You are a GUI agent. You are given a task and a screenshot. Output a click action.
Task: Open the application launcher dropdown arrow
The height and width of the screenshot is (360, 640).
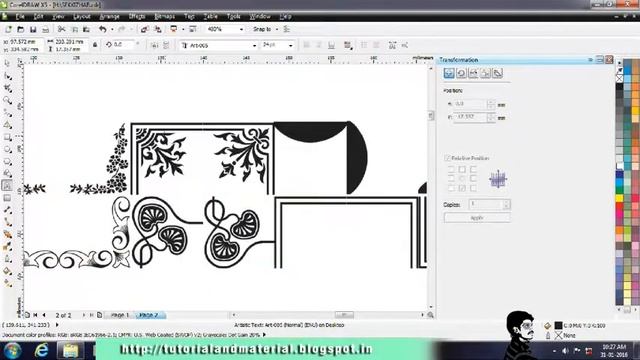[183, 29]
